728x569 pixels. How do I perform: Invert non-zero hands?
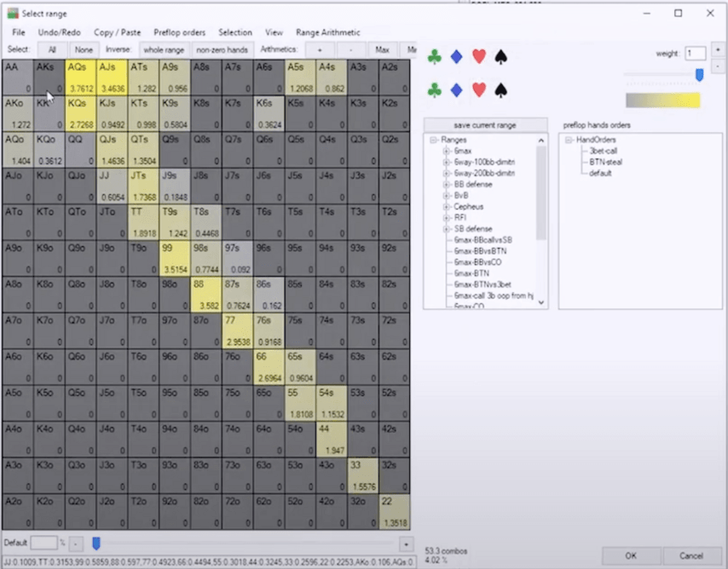(222, 49)
